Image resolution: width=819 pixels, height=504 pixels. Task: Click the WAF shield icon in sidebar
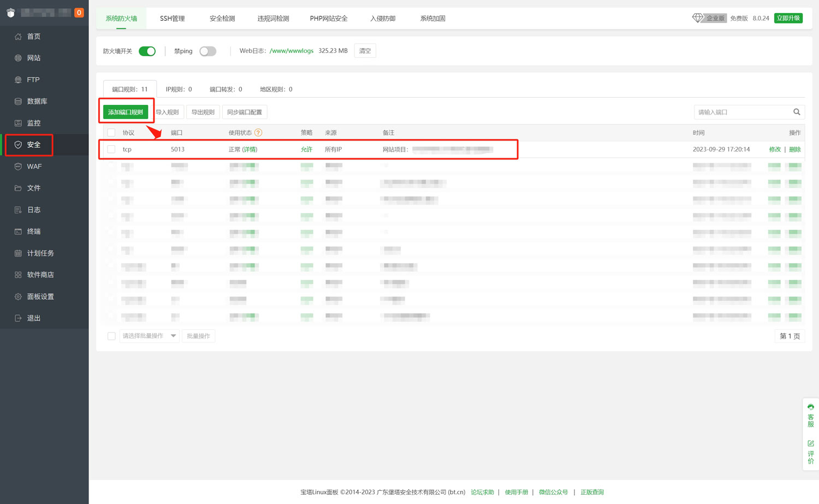click(x=18, y=167)
